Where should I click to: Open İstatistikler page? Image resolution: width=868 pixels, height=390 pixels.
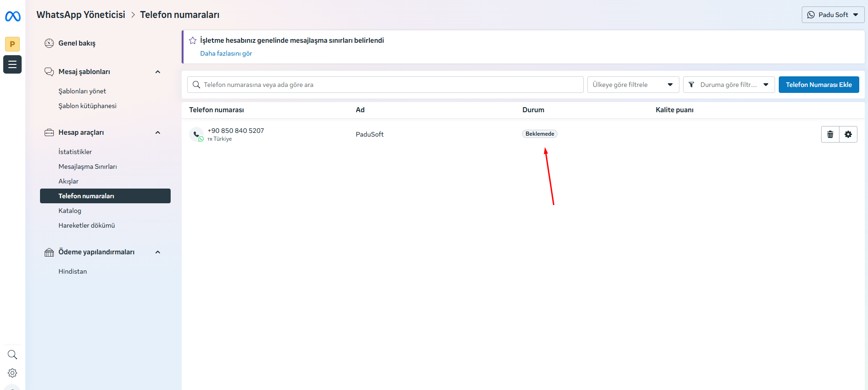(x=75, y=152)
